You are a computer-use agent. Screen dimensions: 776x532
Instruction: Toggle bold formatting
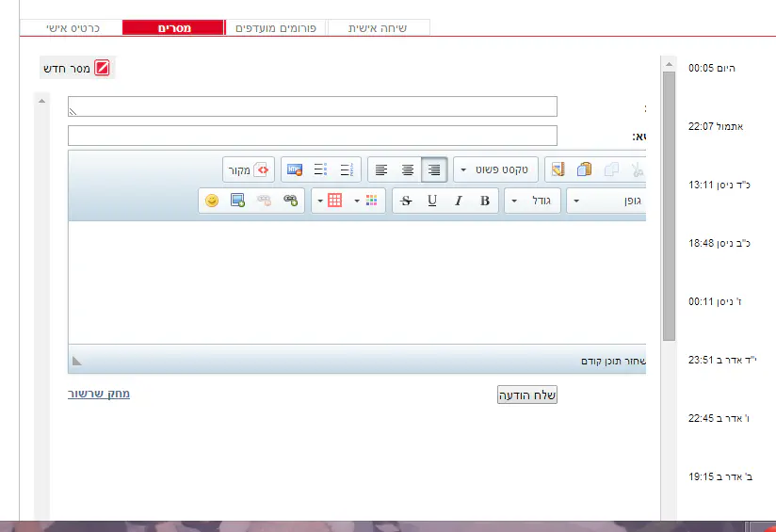(485, 201)
